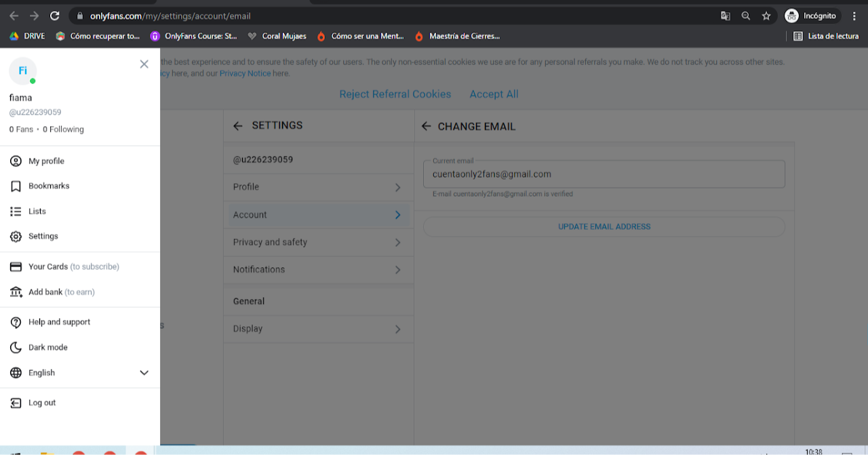Click the bank icon beside Add bank
The width and height of the screenshot is (868, 455).
pos(16,292)
